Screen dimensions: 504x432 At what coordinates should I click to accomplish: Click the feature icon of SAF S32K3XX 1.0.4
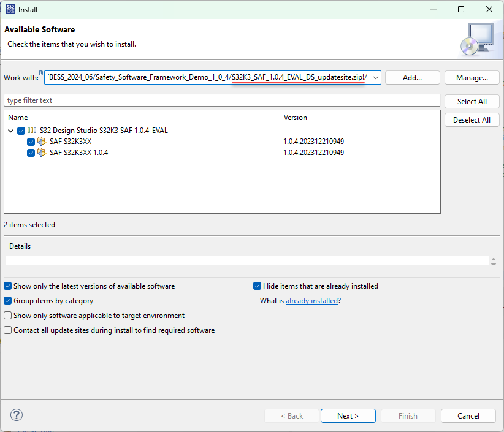pos(42,153)
